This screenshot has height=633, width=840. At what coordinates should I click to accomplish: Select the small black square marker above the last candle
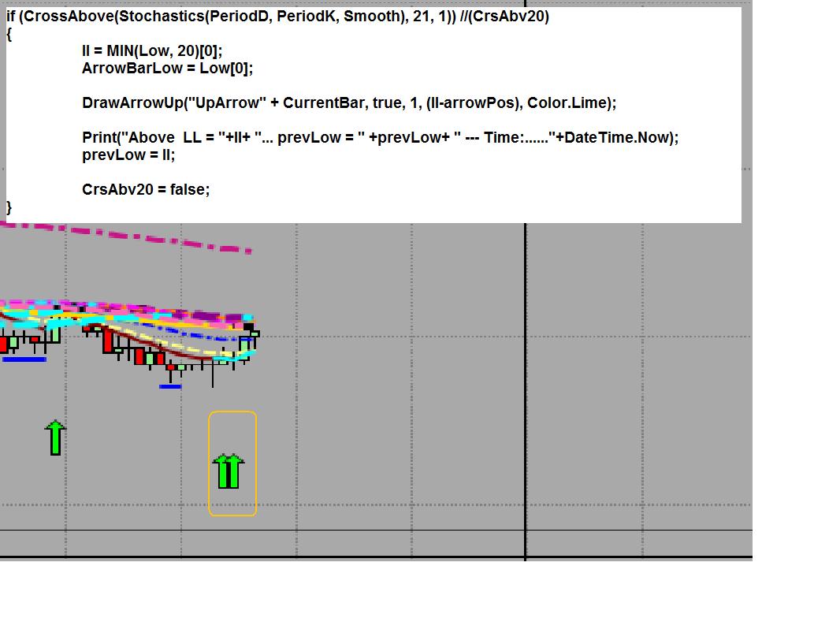click(248, 326)
